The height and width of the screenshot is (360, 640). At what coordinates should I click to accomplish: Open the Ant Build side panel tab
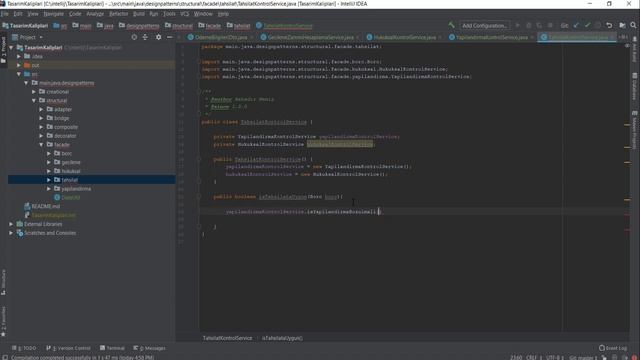634,50
